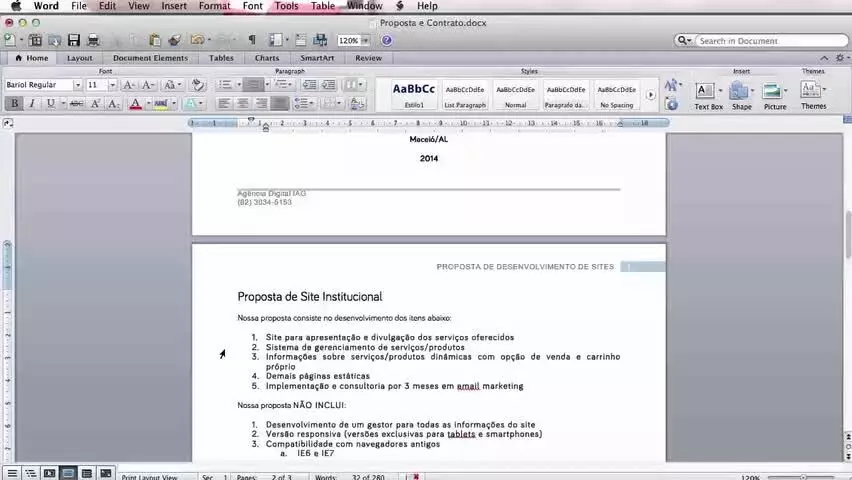Toggle Align Text Right button
Viewport: 852px width, 480px height.
(x=261, y=103)
